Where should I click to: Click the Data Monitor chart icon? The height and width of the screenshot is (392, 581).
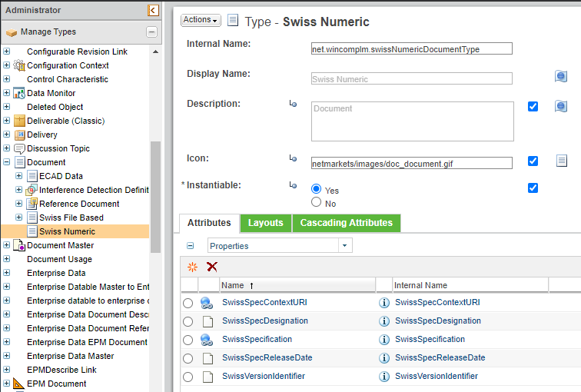[x=19, y=93]
